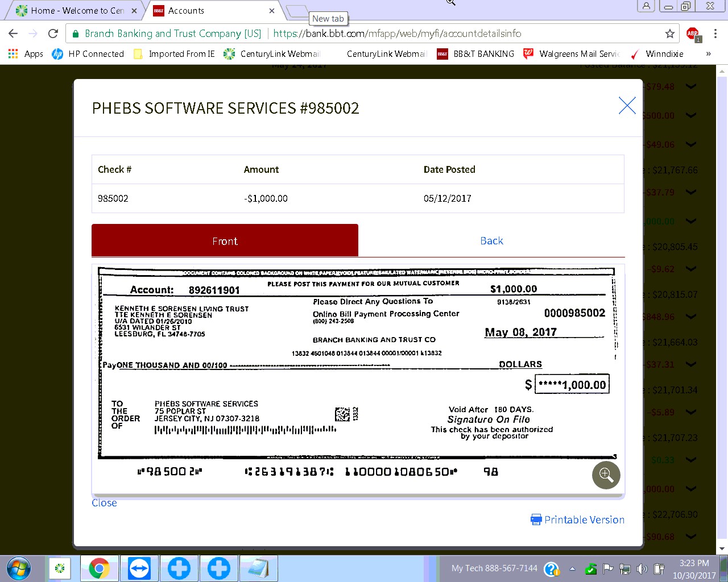Open the HP Connected bookmark
The height and width of the screenshot is (582, 728).
tap(88, 54)
